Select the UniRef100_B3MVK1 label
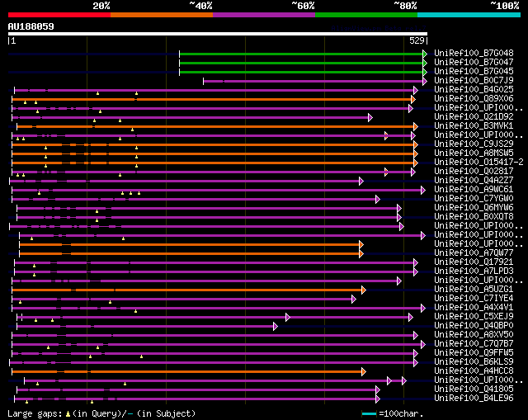528x420 pixels. coord(474,126)
